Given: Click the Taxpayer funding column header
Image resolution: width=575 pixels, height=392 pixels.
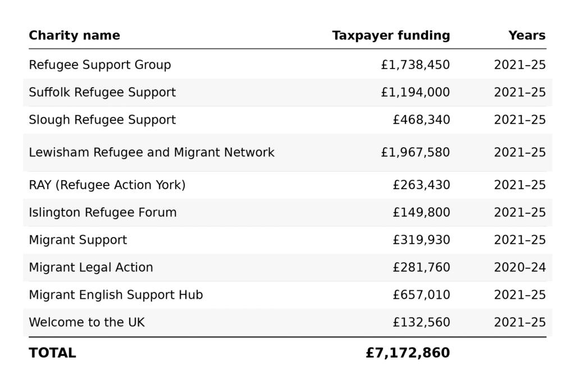Looking at the screenshot, I should [391, 35].
